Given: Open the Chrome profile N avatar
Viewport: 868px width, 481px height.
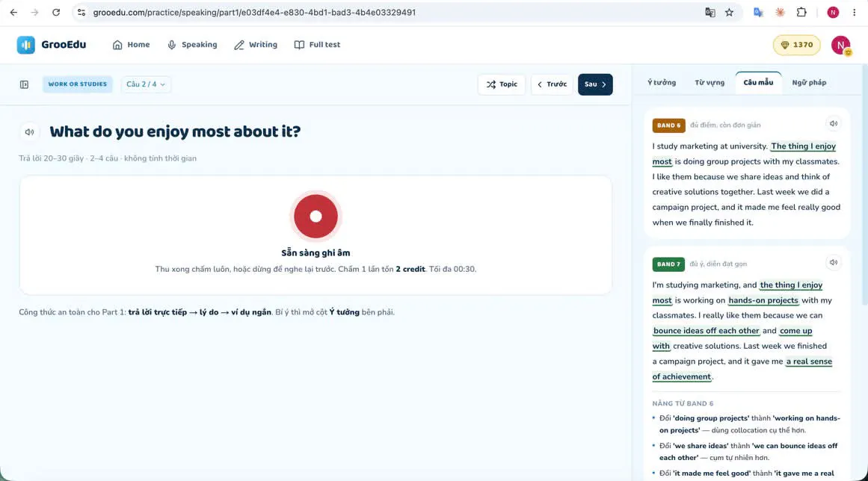Looking at the screenshot, I should click(x=833, y=12).
